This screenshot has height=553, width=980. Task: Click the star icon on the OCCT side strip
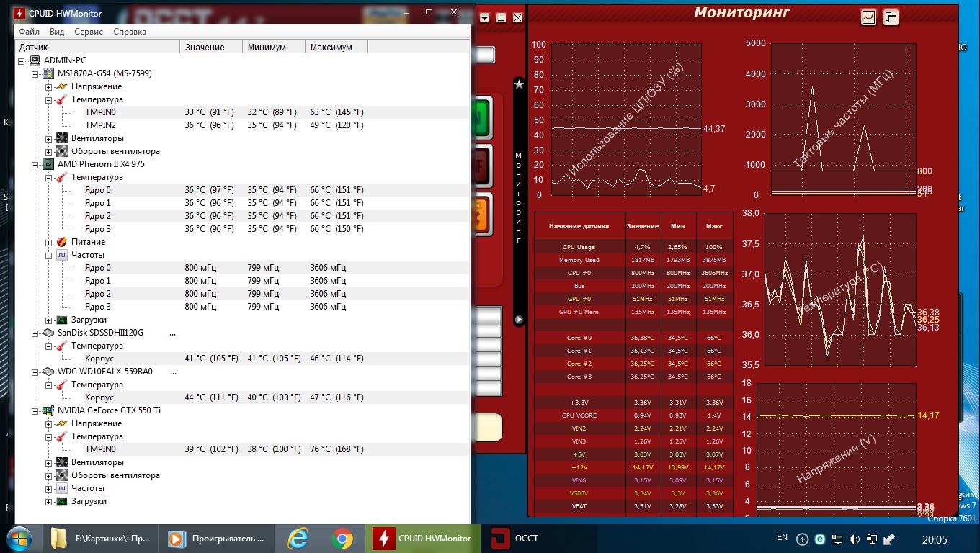(519, 84)
